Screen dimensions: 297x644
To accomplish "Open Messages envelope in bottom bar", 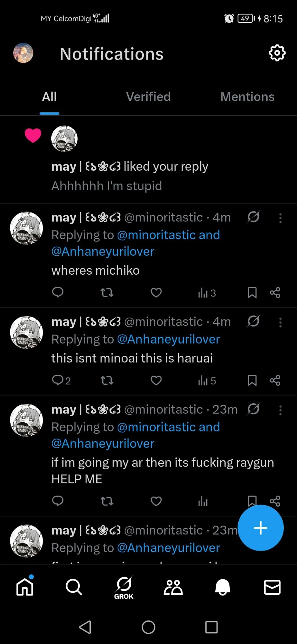I will pyautogui.click(x=272, y=587).
